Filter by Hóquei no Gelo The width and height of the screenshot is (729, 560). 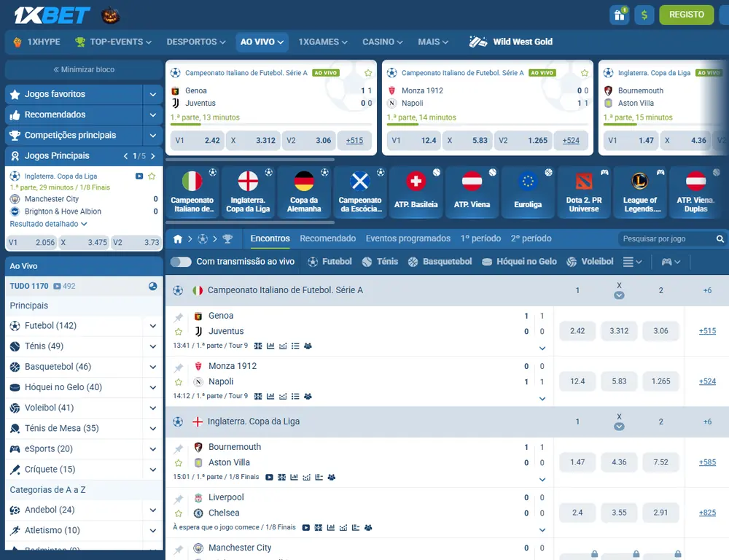point(519,262)
